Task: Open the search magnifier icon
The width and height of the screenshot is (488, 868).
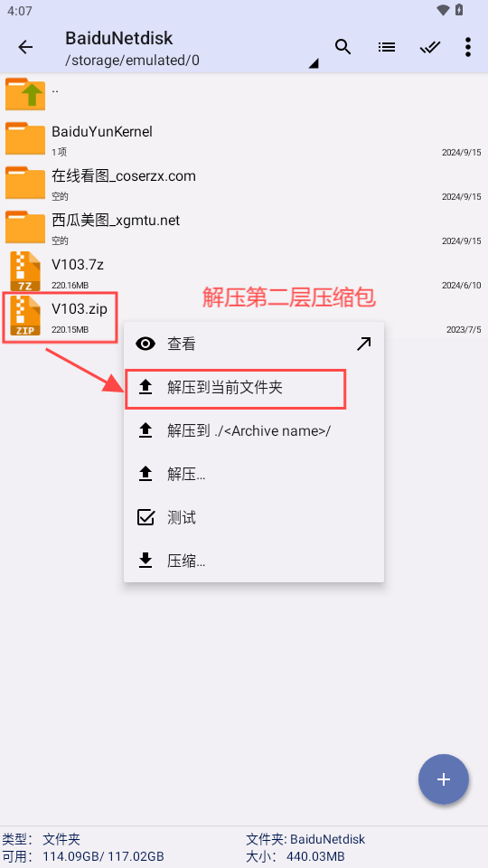Action: coord(343,47)
